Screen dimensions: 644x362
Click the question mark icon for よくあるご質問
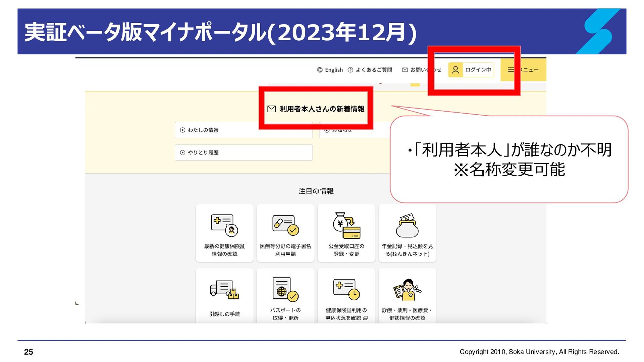coord(350,70)
